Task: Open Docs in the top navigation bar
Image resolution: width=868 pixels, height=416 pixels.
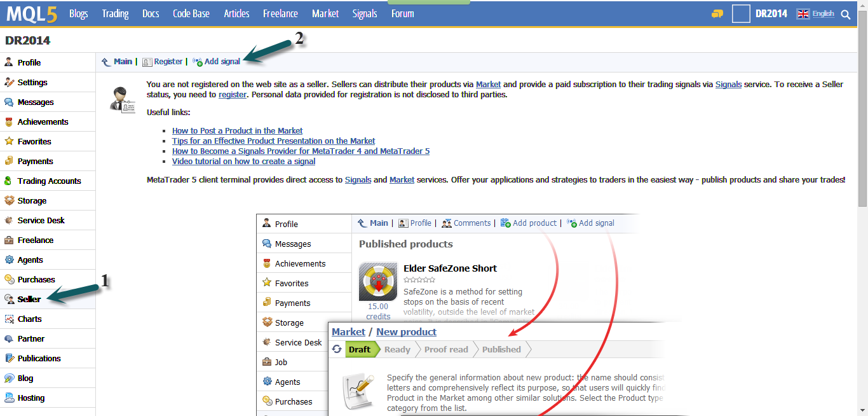Action: [151, 13]
